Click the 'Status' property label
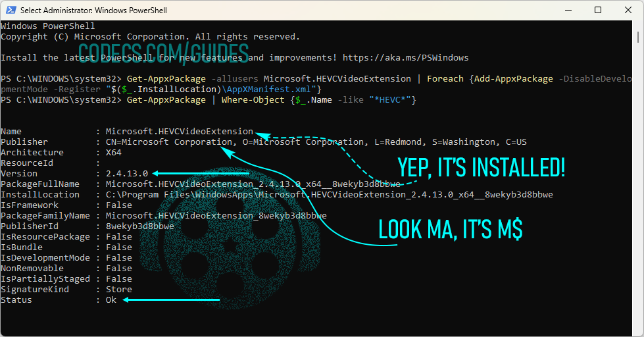 (x=16, y=300)
